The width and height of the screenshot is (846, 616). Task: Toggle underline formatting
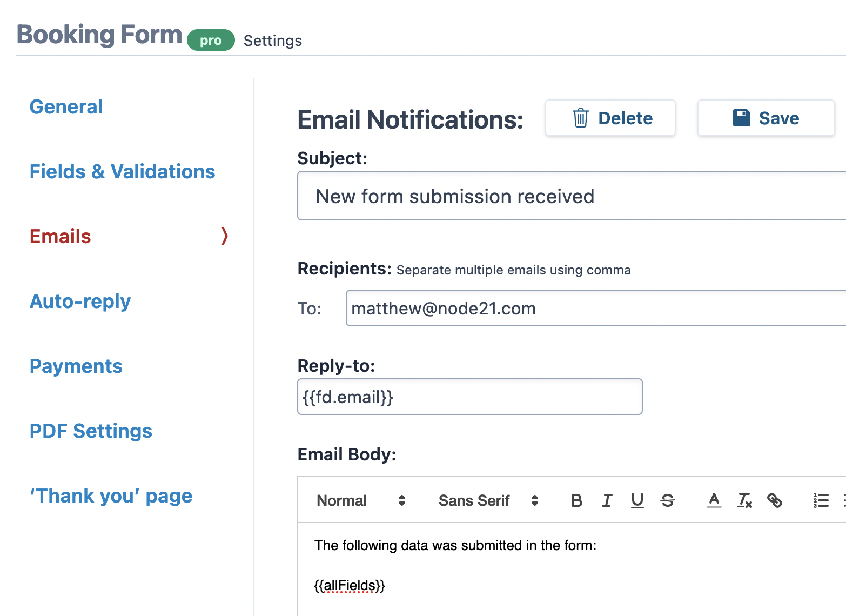pyautogui.click(x=637, y=500)
